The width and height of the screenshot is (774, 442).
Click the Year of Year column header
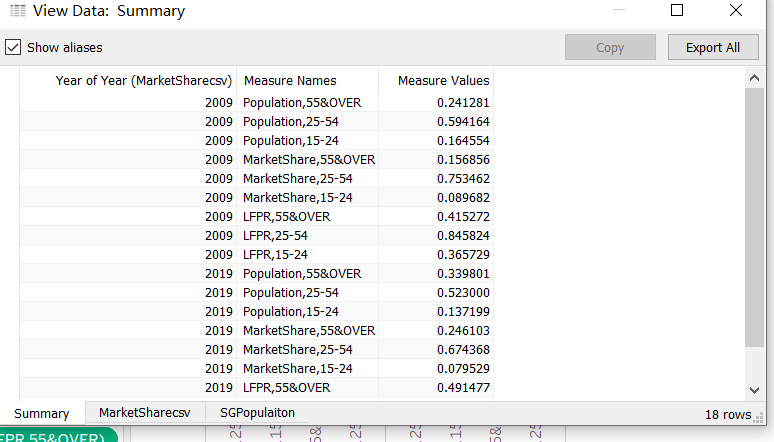coord(128,80)
